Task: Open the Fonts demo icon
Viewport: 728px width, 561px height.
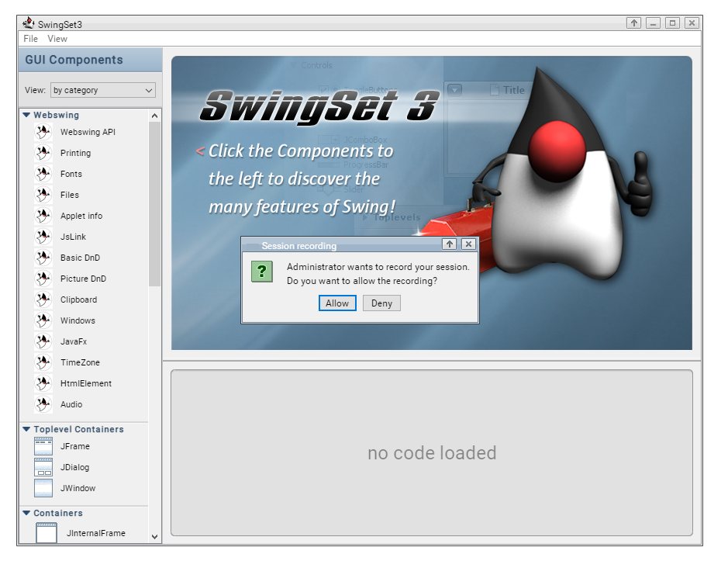Action: tap(43, 174)
